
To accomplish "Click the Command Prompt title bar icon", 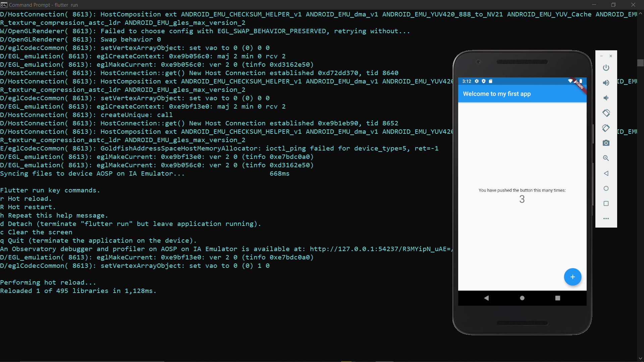I will coord(4,5).
